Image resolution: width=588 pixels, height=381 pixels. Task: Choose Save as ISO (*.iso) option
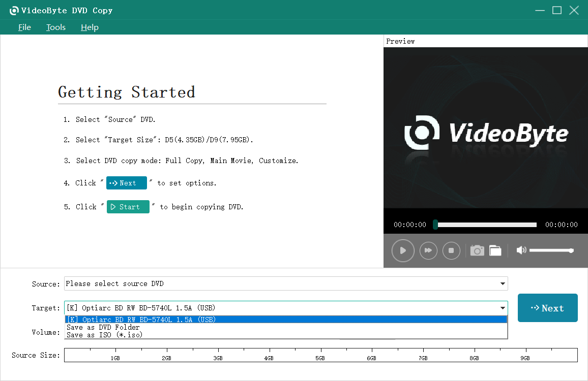286,335
